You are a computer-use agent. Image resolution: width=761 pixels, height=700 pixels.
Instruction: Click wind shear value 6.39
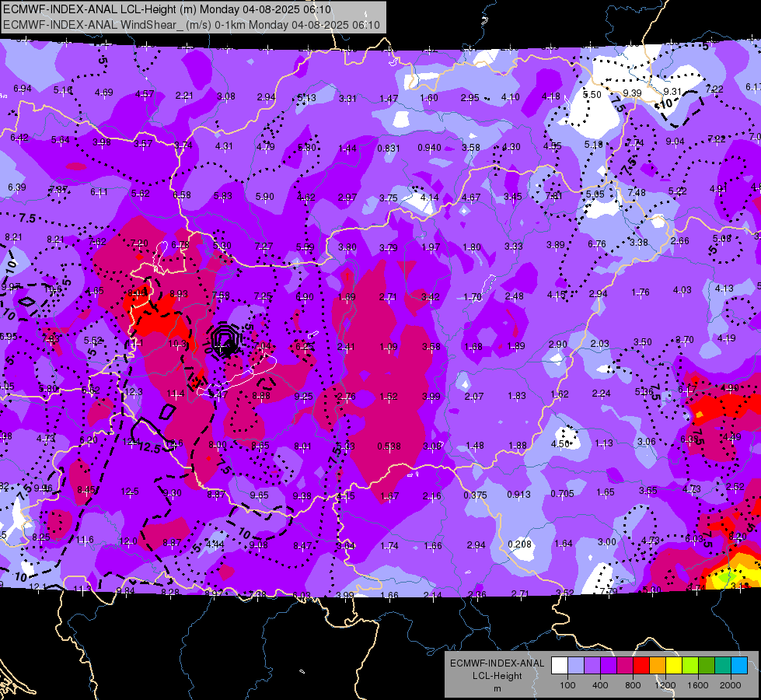click(x=17, y=187)
